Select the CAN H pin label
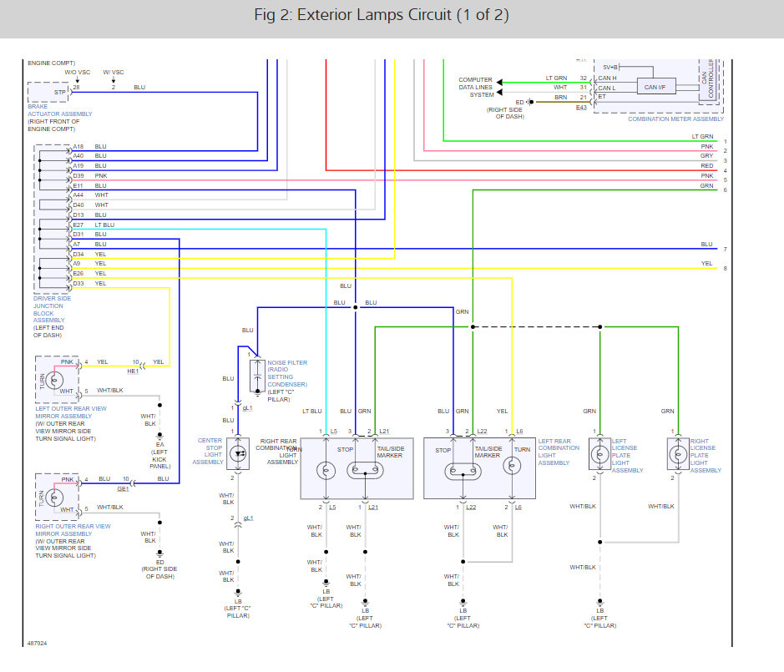 (607, 78)
